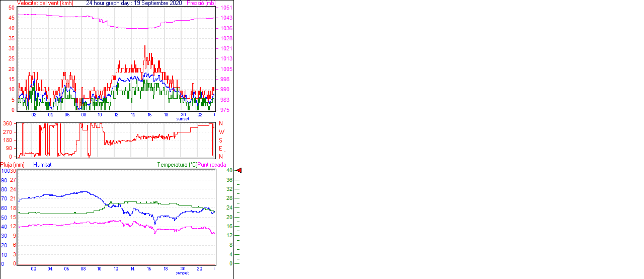Click the 975 pressure axis value

point(224,110)
